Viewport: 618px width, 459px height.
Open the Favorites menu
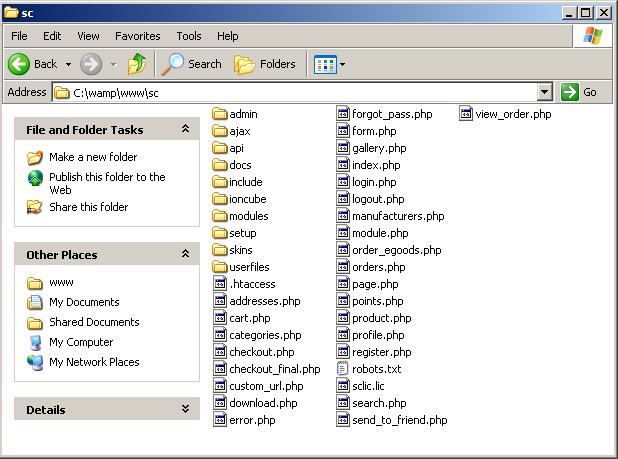[137, 36]
